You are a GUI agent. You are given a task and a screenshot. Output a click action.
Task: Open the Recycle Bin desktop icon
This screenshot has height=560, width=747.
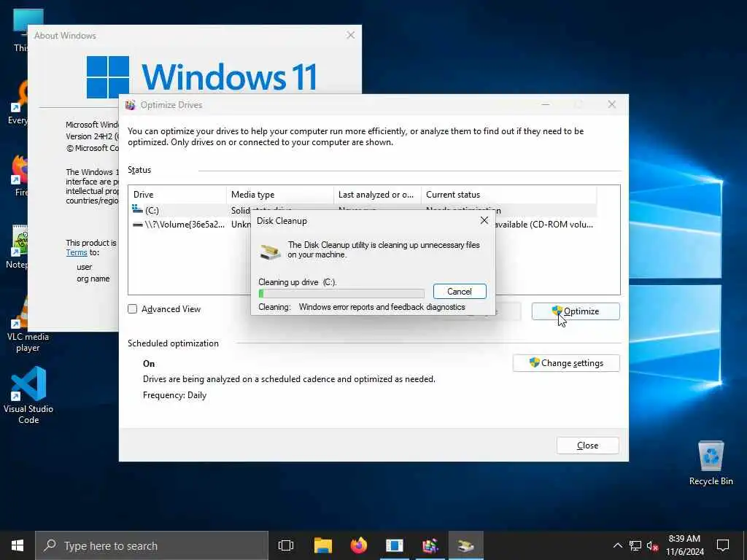click(711, 463)
